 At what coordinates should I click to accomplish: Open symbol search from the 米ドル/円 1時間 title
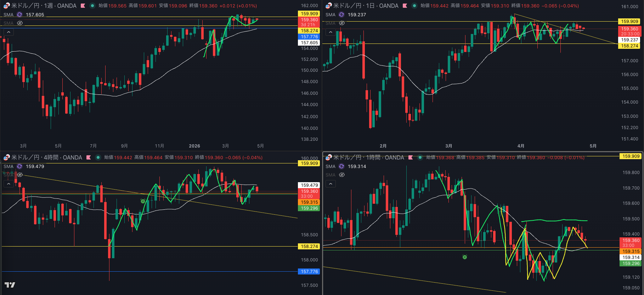369,157
